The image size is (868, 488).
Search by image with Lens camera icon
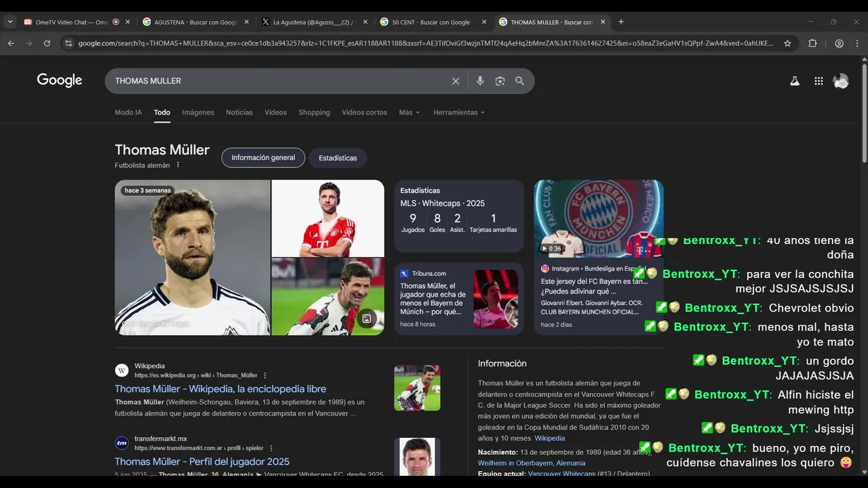click(x=500, y=81)
